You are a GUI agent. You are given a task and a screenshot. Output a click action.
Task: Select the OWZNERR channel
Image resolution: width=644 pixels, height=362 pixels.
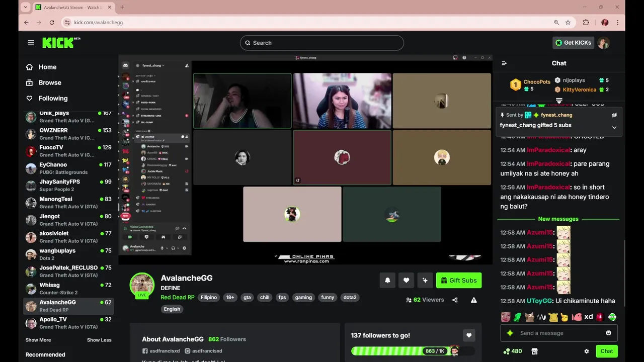pyautogui.click(x=68, y=134)
